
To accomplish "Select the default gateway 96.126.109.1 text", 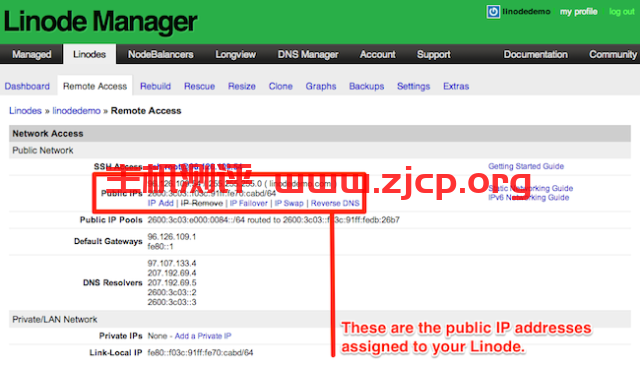I will [x=172, y=237].
